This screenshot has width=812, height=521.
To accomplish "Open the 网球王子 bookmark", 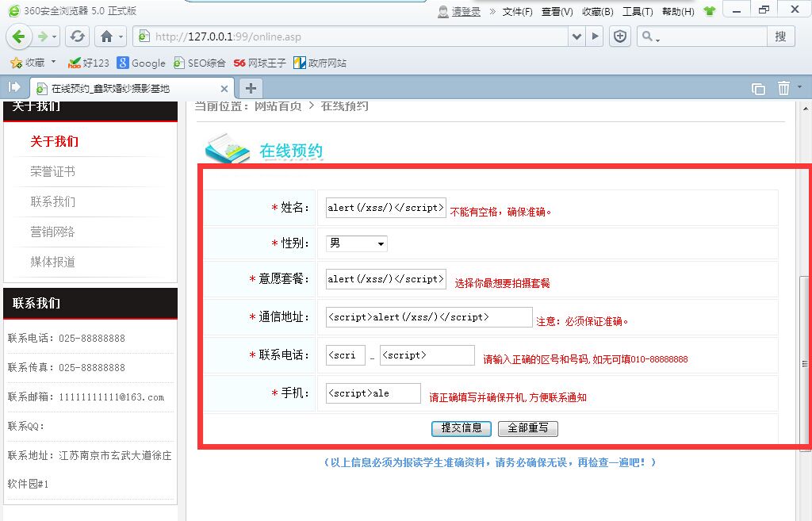I will click(260, 63).
